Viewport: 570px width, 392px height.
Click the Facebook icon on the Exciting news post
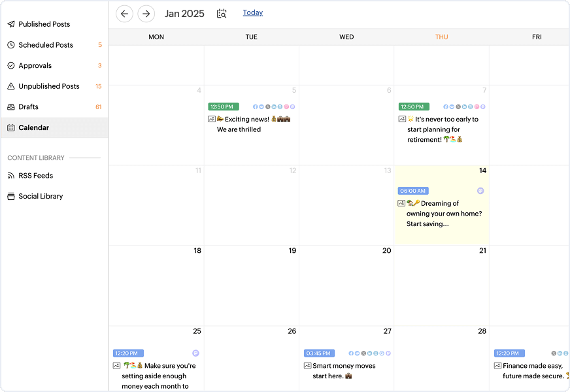click(256, 106)
